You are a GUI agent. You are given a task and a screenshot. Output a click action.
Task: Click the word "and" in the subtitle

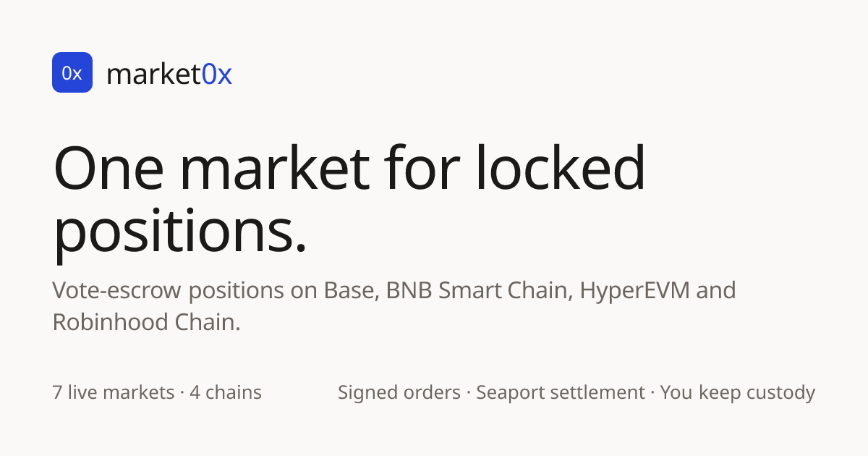pos(719,291)
